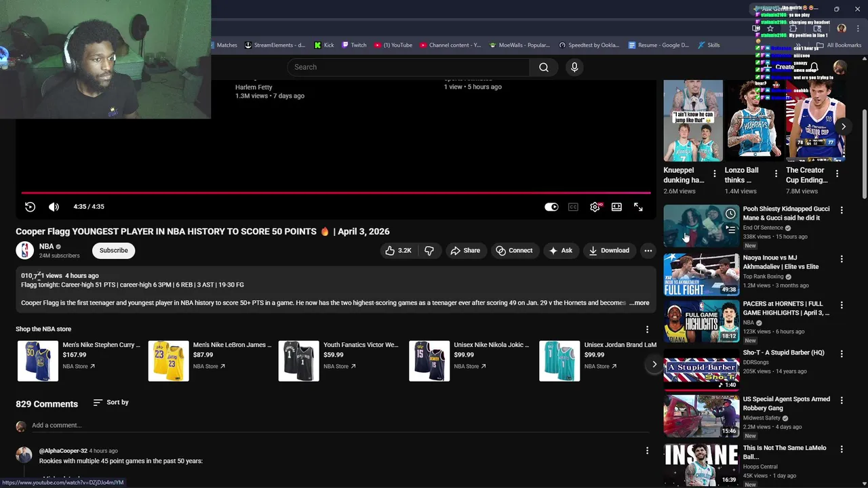The width and height of the screenshot is (868, 488).
Task: Open the Kick bookmark
Action: (x=324, y=45)
